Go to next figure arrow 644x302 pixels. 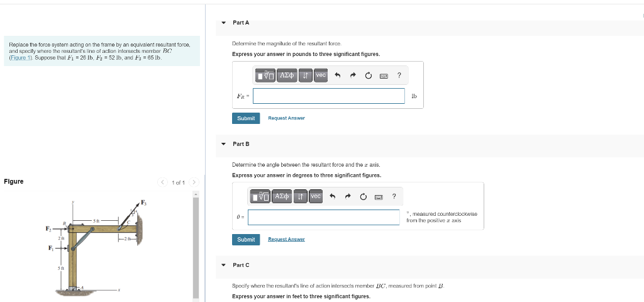194,182
